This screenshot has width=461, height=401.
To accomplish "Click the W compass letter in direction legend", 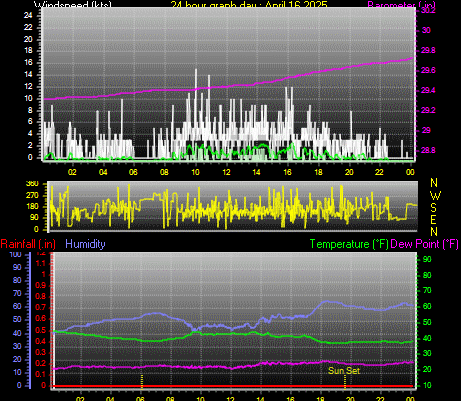I will point(435,195).
